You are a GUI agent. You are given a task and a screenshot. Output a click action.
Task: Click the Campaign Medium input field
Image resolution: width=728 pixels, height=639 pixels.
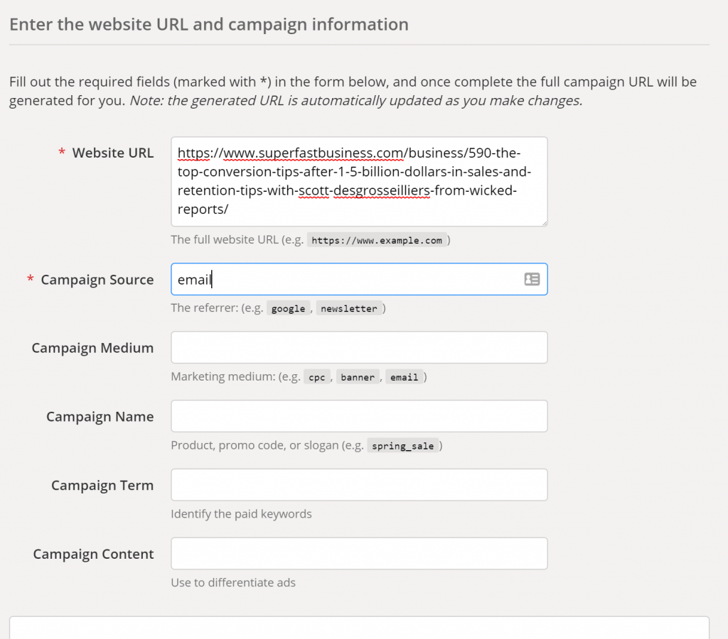coord(359,347)
